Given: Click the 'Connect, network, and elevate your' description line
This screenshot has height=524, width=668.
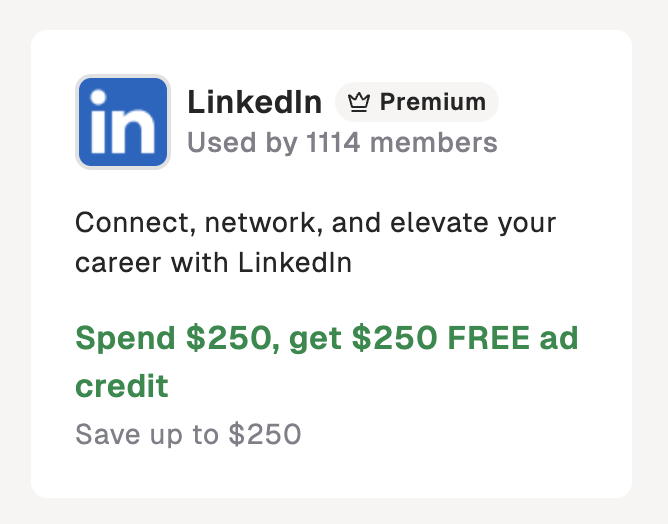Looking at the screenshot, I should [x=315, y=221].
